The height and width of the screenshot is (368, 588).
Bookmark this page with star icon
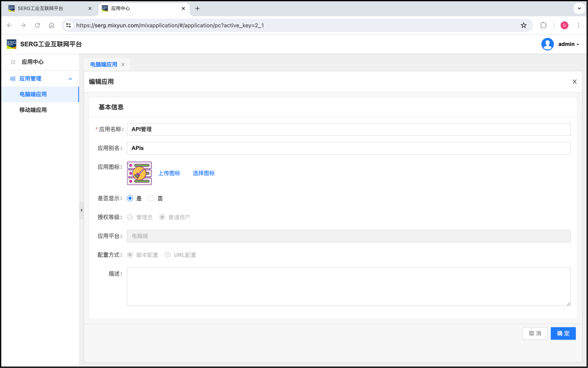tap(524, 26)
